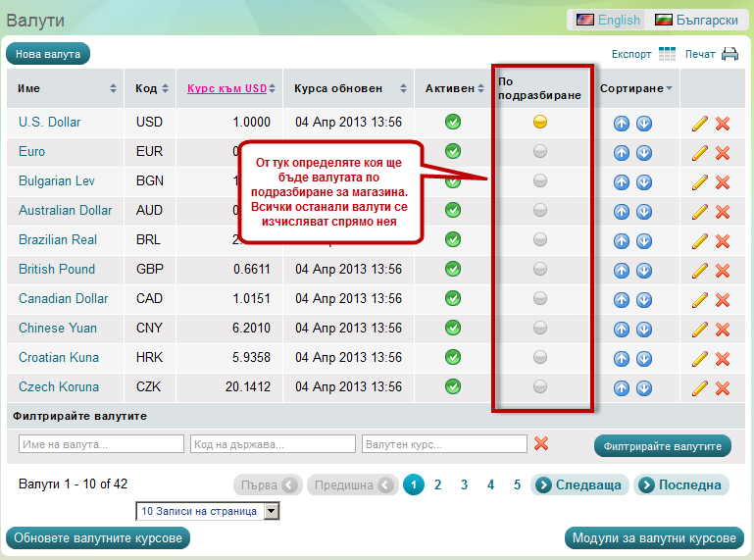Move Bulgarian Lev up in sort order
The image size is (754, 560).
tap(621, 181)
